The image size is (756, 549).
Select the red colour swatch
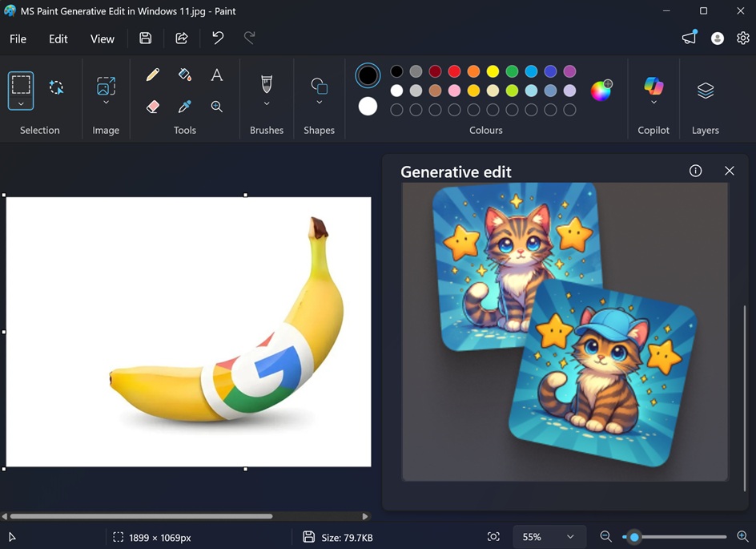(x=454, y=71)
